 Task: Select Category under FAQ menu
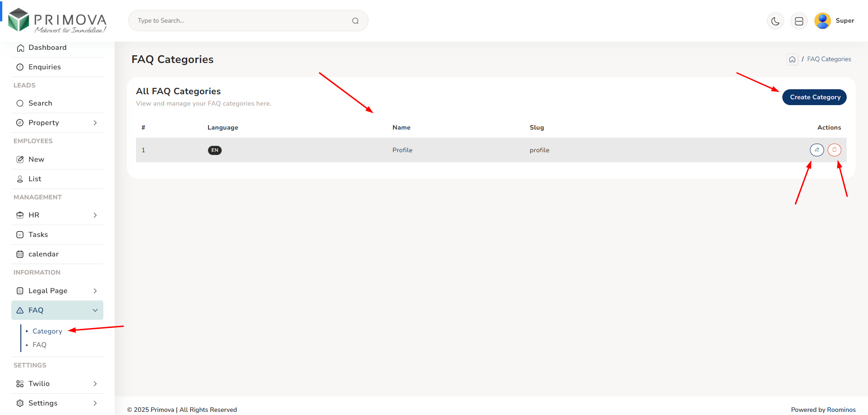[x=47, y=331]
